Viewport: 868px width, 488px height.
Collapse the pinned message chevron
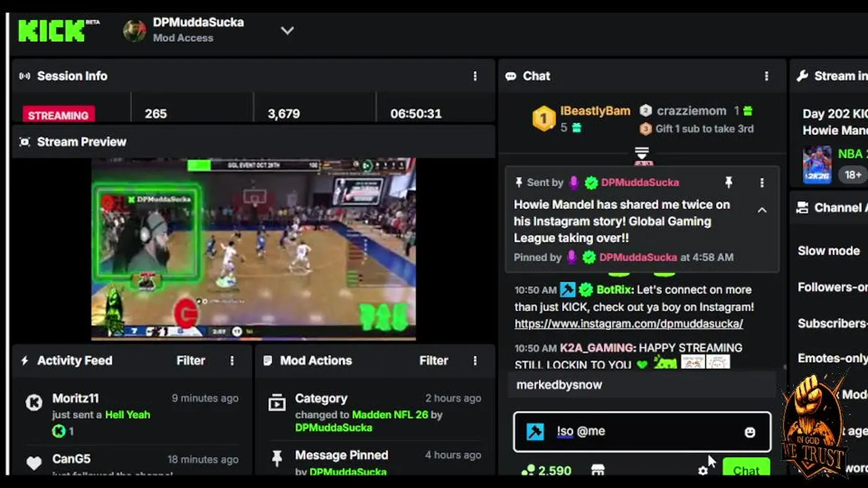pos(762,210)
